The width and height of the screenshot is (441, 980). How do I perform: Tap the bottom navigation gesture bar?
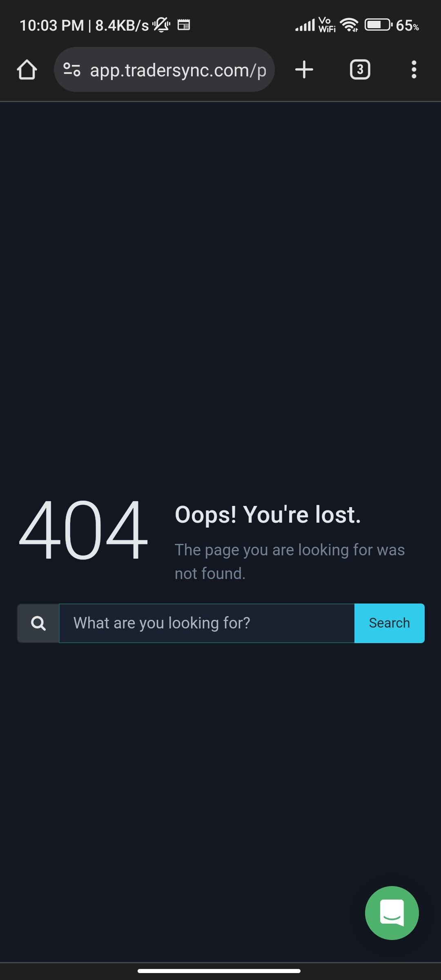pyautogui.click(x=219, y=971)
